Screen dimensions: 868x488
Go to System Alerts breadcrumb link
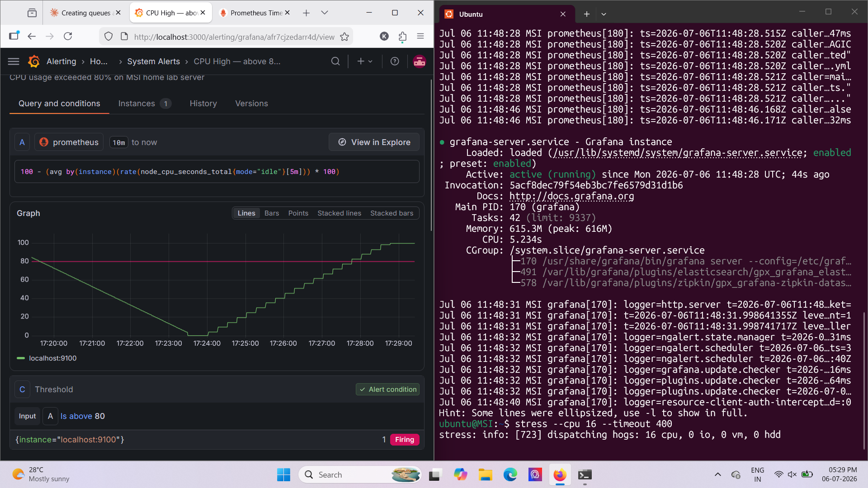coord(153,61)
